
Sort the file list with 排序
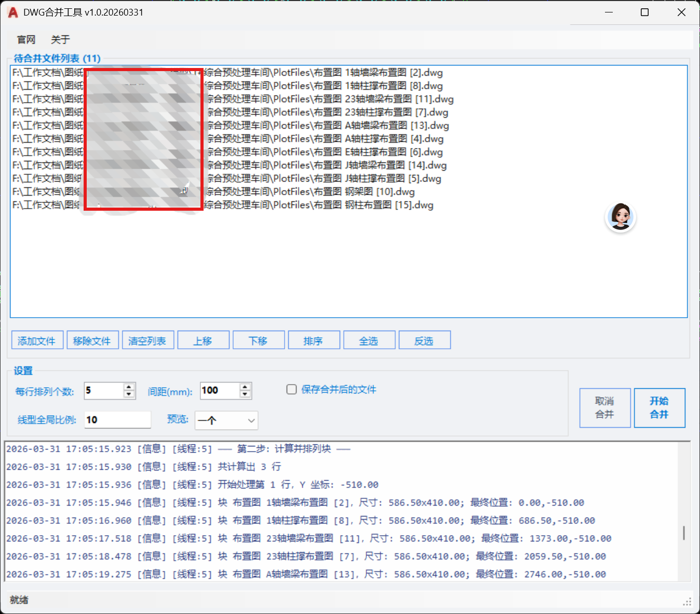point(314,340)
